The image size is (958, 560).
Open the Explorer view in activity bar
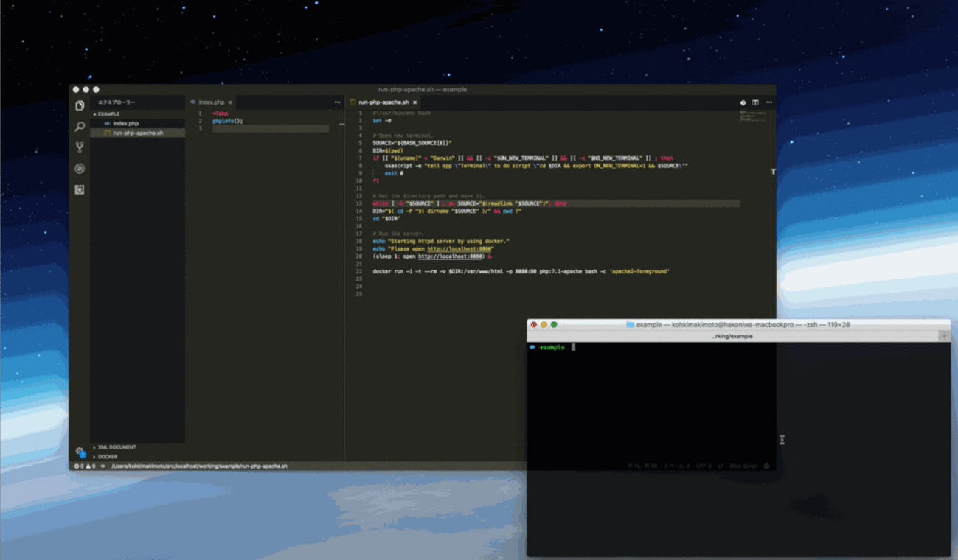[x=80, y=105]
